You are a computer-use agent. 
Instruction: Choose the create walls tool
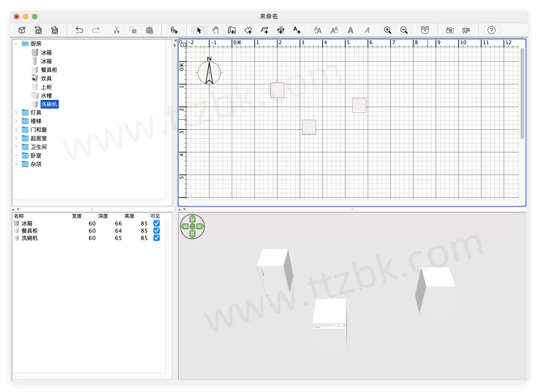pos(232,30)
